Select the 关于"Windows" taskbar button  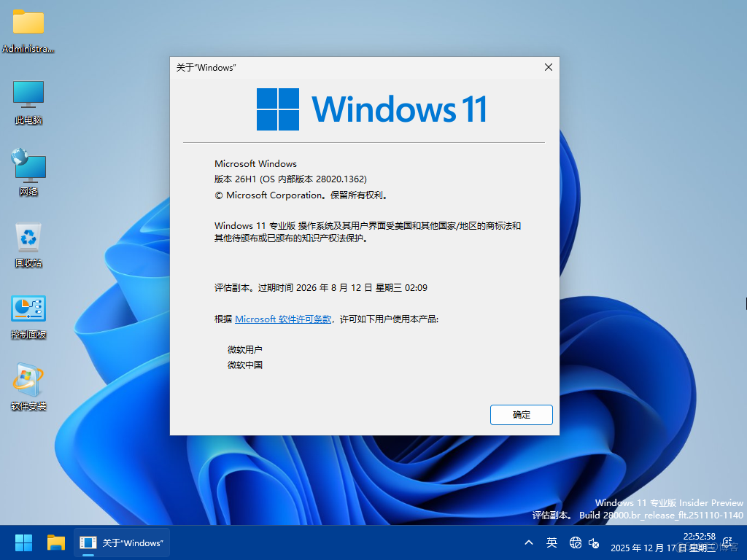121,542
